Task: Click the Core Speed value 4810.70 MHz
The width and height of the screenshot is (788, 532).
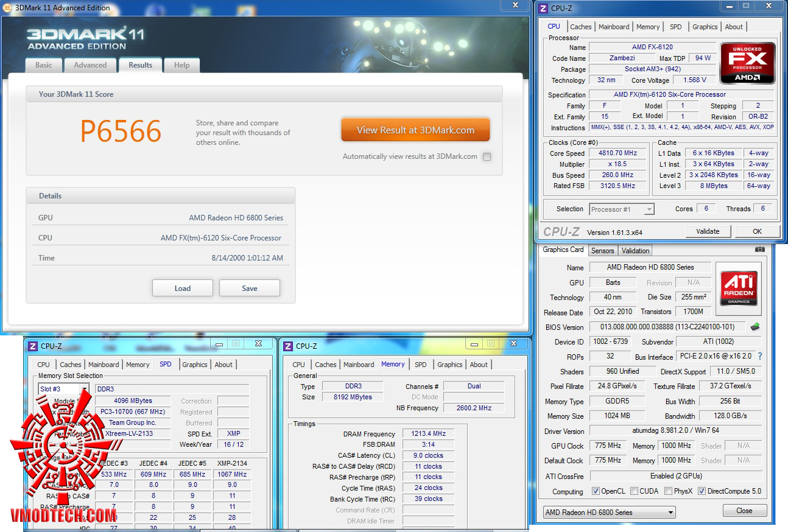Action: click(618, 153)
